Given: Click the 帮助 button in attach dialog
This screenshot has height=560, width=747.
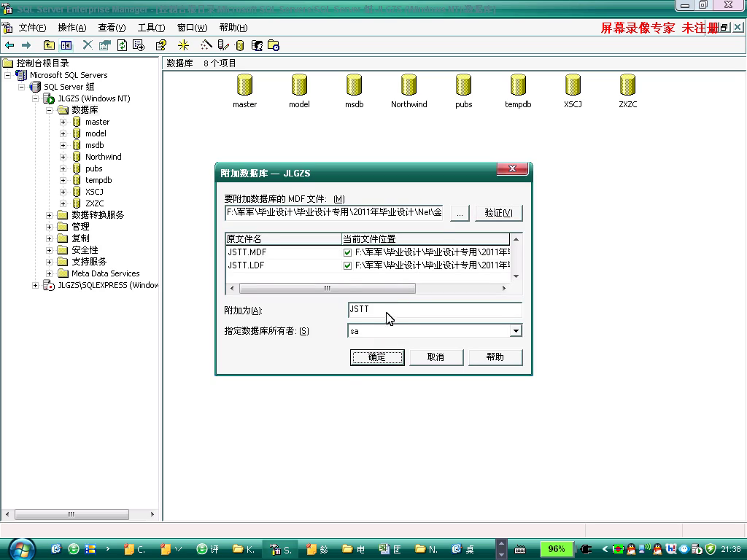Looking at the screenshot, I should point(495,357).
